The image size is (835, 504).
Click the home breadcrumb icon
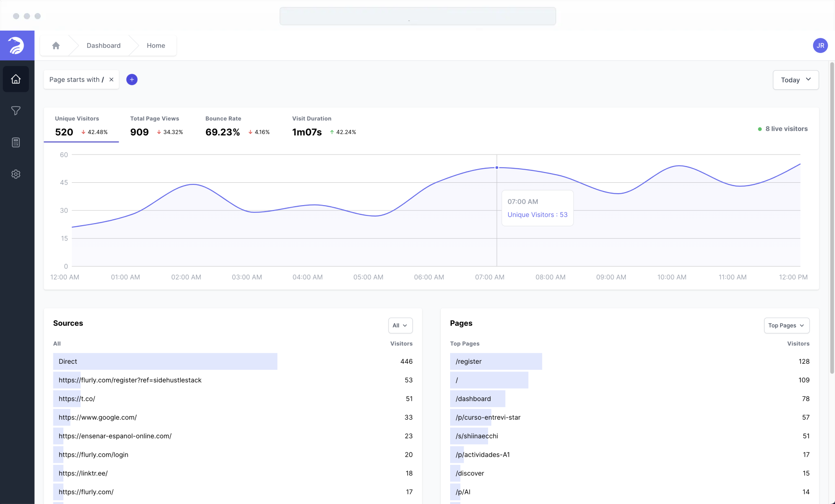56,45
